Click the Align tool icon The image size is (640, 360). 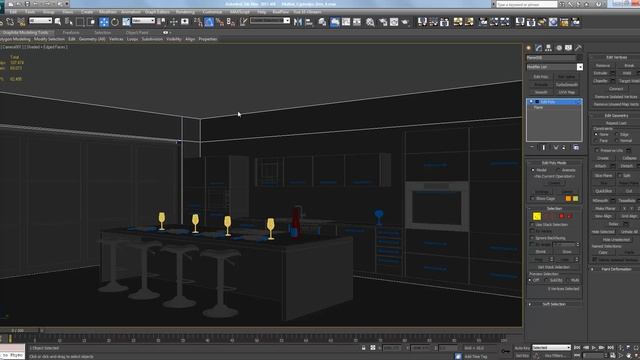pos(309,22)
